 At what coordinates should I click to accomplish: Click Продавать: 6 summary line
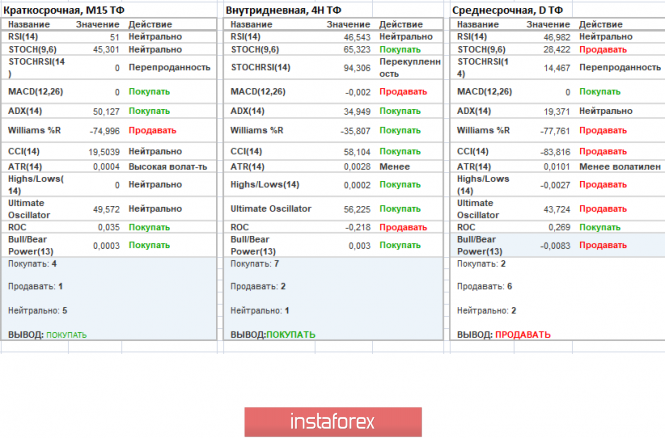(484, 287)
